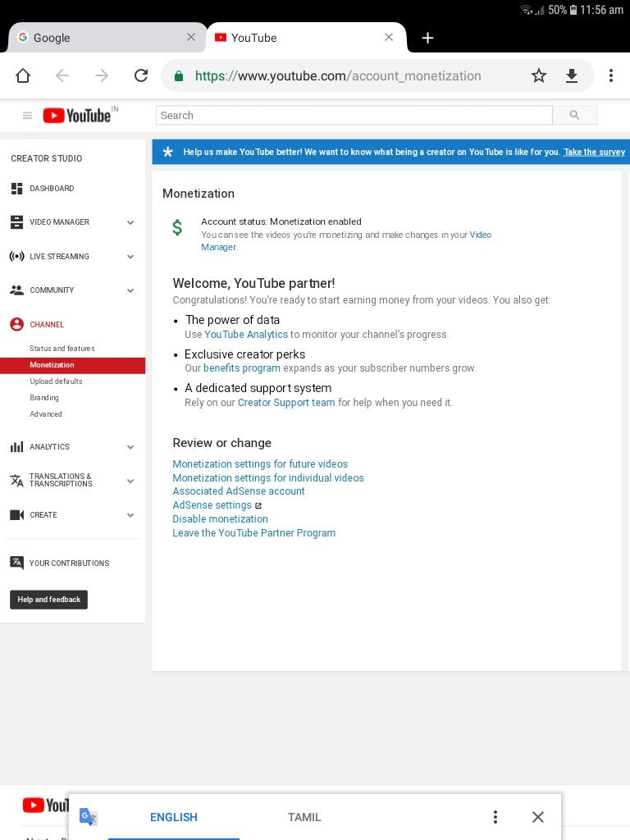Click the Help and feedback button

tap(48, 600)
